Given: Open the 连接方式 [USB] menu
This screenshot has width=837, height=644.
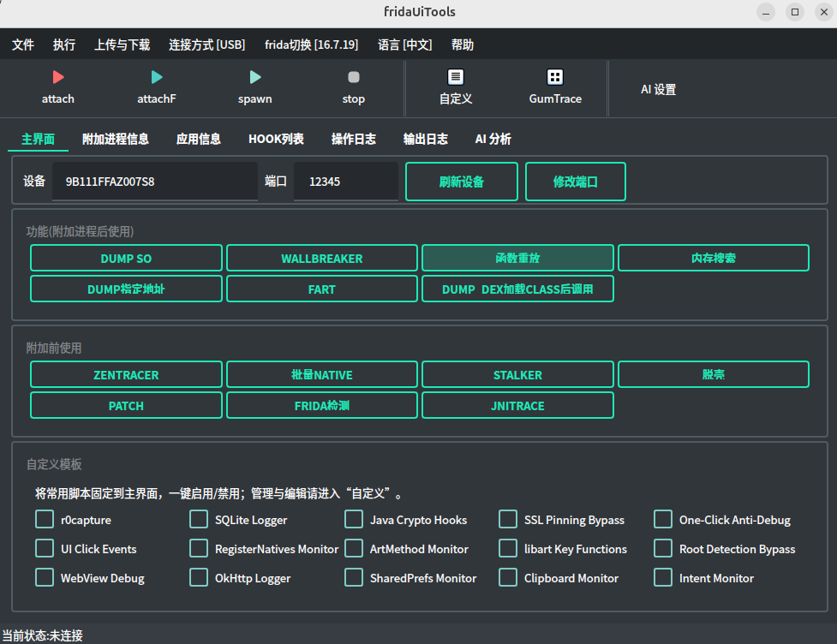Looking at the screenshot, I should [x=207, y=45].
